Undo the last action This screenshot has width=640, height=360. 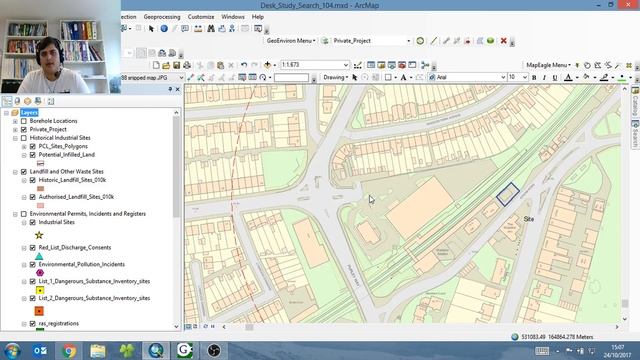pyautogui.click(x=244, y=65)
